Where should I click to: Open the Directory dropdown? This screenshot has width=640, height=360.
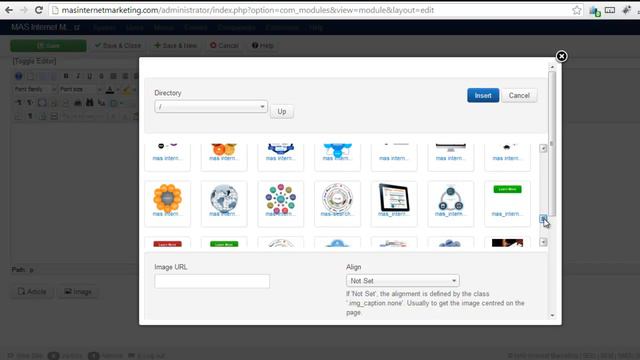211,107
